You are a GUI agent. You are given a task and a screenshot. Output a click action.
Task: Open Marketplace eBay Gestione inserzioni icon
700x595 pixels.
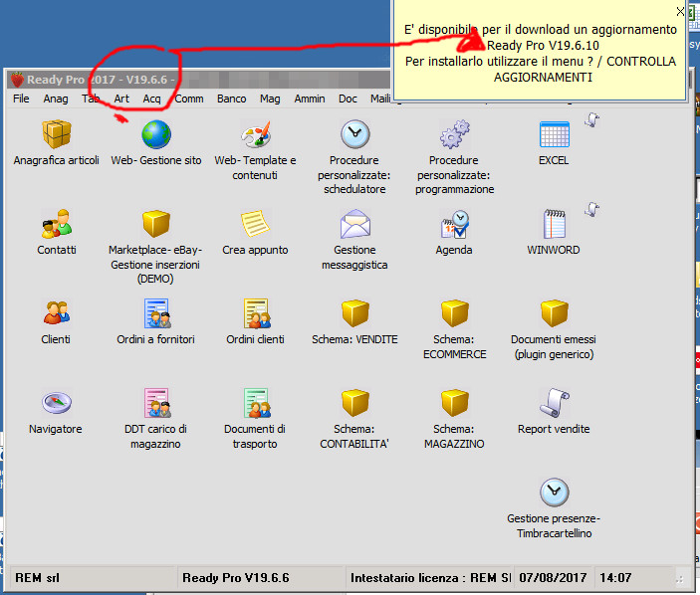tap(156, 224)
